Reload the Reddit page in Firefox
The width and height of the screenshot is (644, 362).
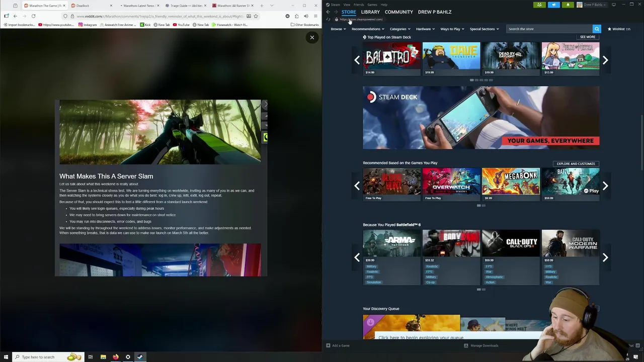(33, 16)
